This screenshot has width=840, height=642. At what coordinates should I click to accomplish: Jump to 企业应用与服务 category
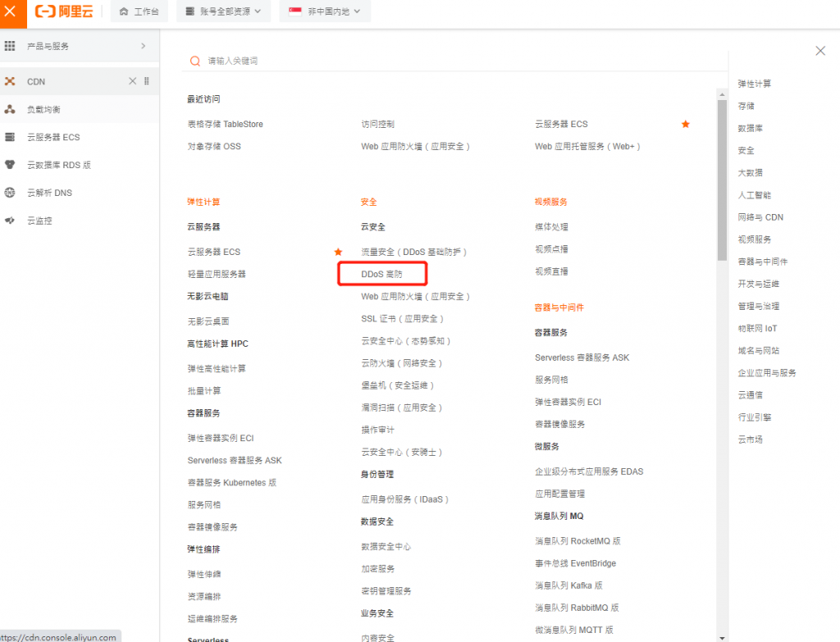pyautogui.click(x=767, y=373)
